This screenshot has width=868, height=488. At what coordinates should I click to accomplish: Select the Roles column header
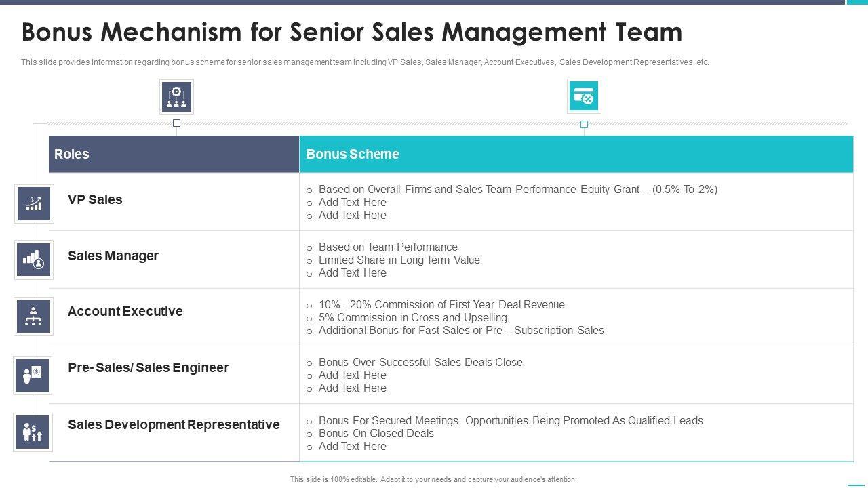(x=72, y=154)
